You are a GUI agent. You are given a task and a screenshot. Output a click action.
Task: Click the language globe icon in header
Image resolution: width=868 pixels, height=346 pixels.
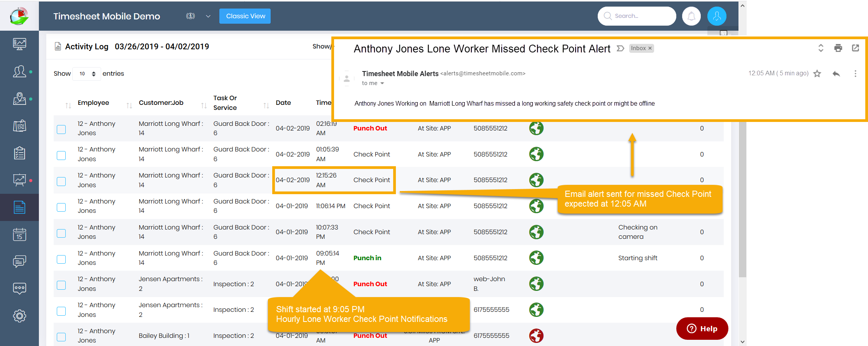(x=191, y=16)
